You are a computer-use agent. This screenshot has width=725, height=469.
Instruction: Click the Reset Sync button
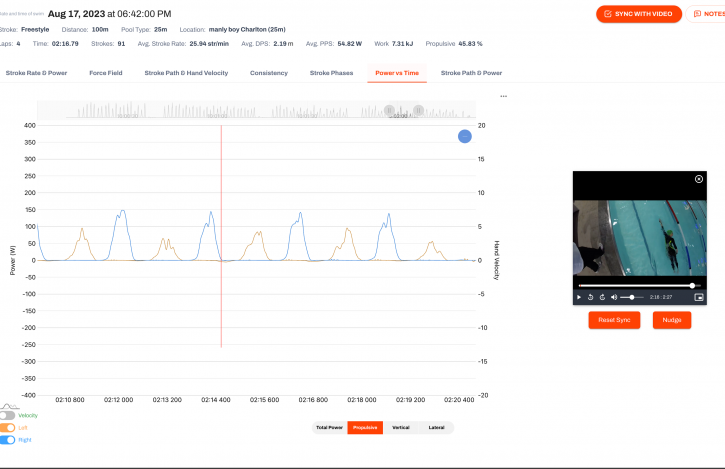(x=614, y=320)
